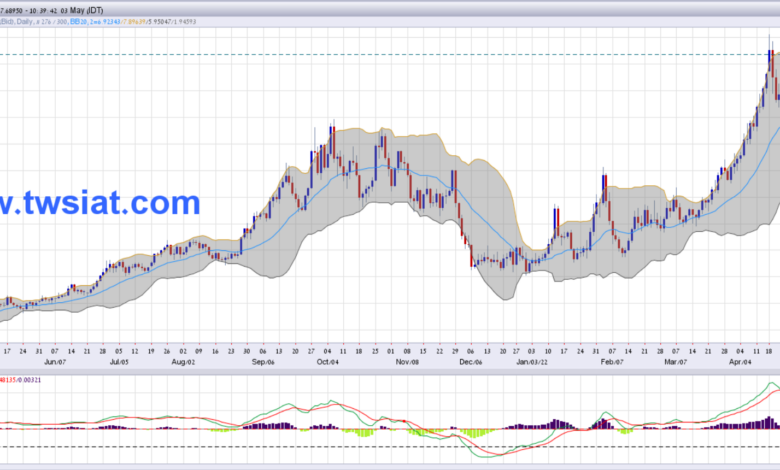Click the 03 May (IDT) timestamp title

pyautogui.click(x=82, y=10)
